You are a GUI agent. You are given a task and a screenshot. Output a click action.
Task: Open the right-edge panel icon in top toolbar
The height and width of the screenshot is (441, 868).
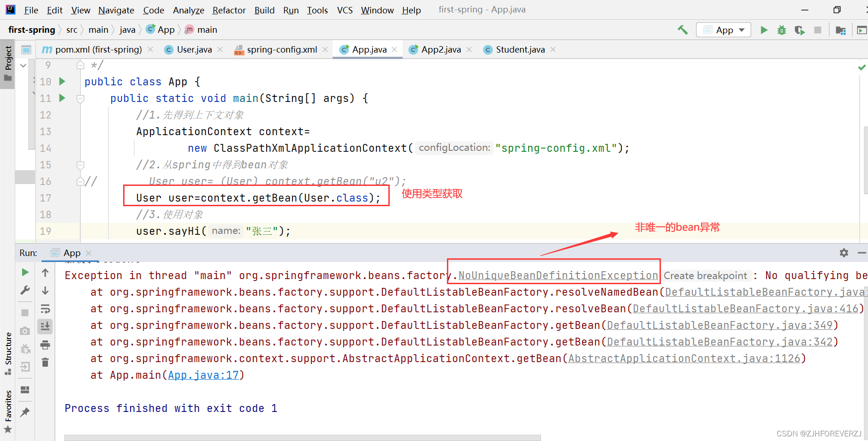click(862, 30)
